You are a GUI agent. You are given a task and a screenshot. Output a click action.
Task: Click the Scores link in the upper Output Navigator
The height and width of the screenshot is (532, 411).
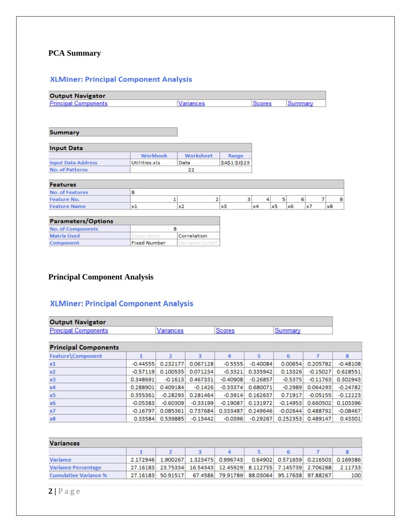pyautogui.click(x=262, y=103)
